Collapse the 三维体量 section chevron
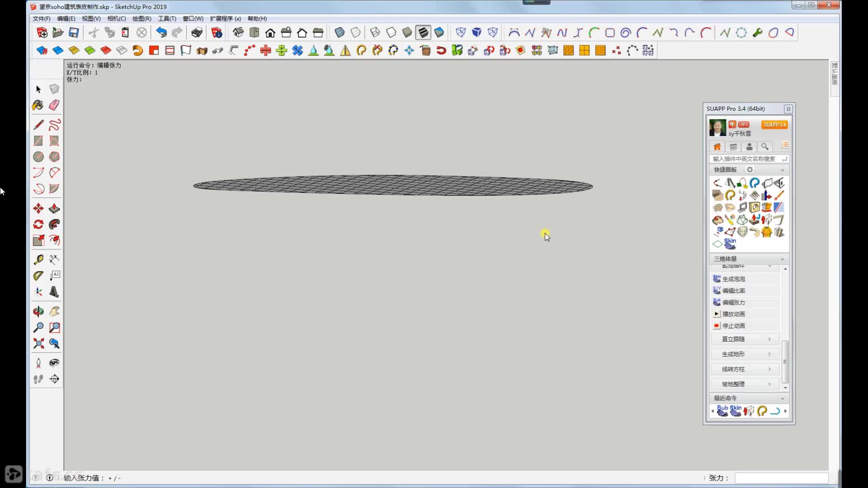Image resolution: width=868 pixels, height=488 pixels. coord(783,259)
